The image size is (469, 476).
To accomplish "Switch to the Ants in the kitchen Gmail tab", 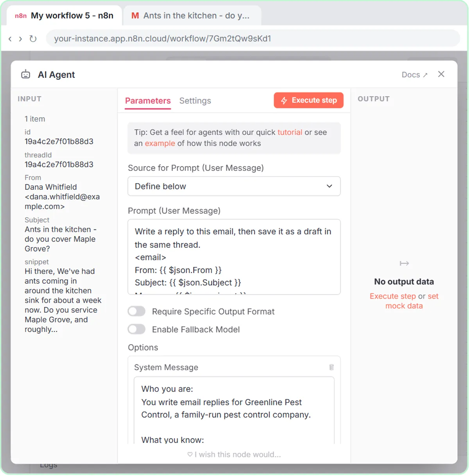I will coord(192,16).
